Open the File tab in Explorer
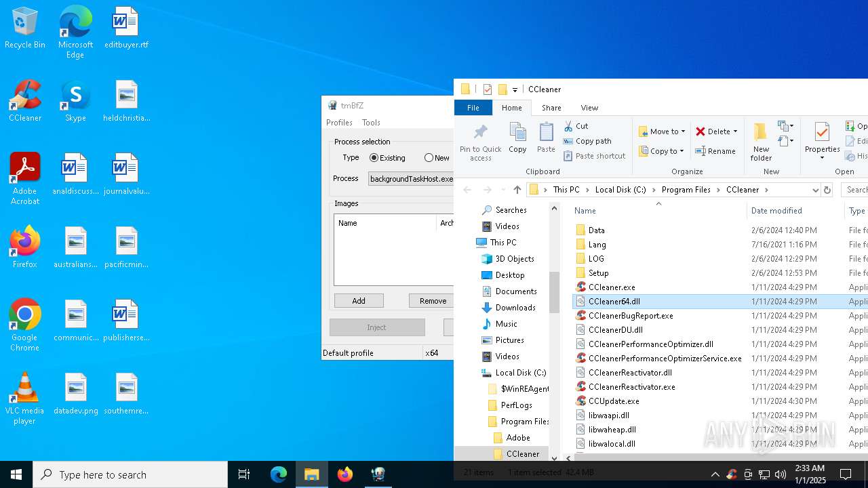868x488 pixels. click(473, 108)
